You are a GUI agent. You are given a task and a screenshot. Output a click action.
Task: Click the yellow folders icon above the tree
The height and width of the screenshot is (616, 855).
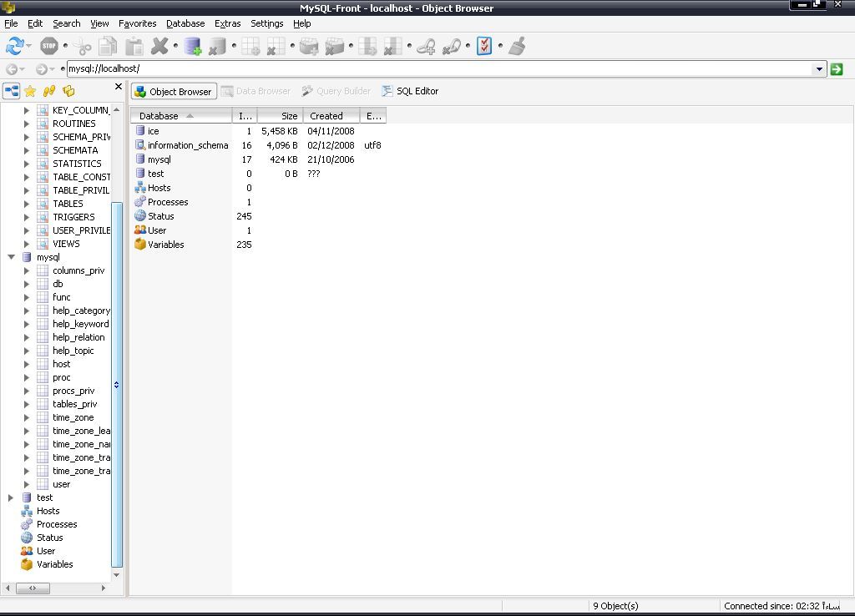click(68, 91)
